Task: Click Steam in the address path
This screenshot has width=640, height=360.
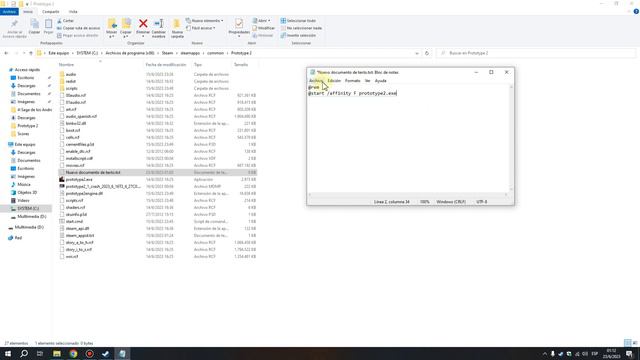Action: [167, 53]
